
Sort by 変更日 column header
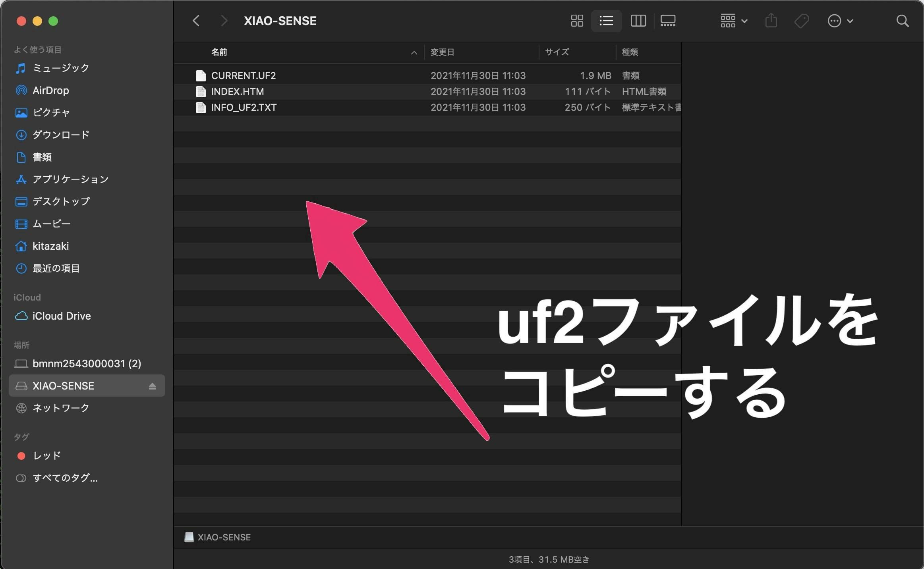(x=442, y=52)
